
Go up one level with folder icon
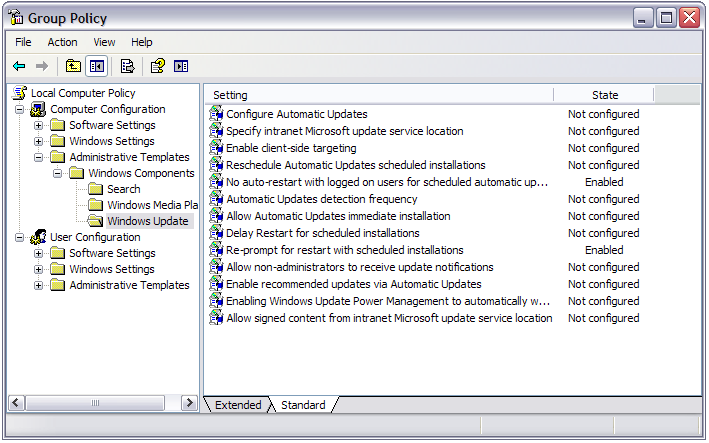pyautogui.click(x=73, y=66)
